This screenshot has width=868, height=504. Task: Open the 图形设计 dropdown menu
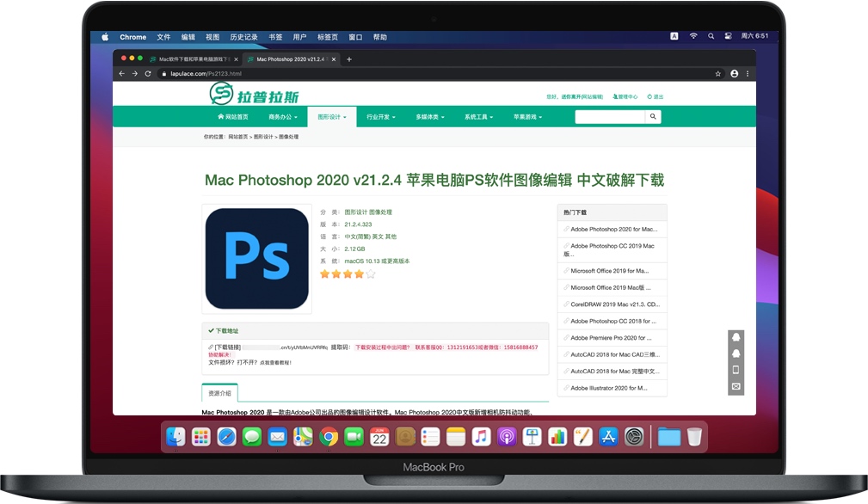[x=331, y=116]
